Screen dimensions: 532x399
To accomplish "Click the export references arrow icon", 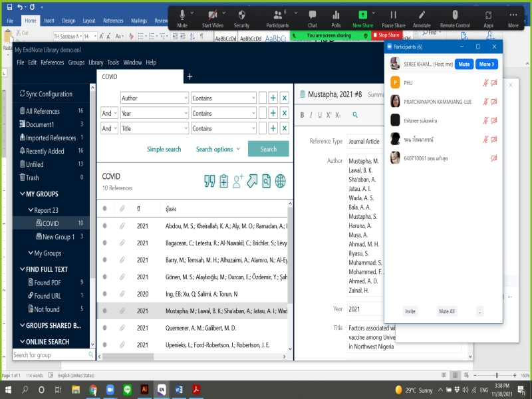I will click(x=252, y=181).
